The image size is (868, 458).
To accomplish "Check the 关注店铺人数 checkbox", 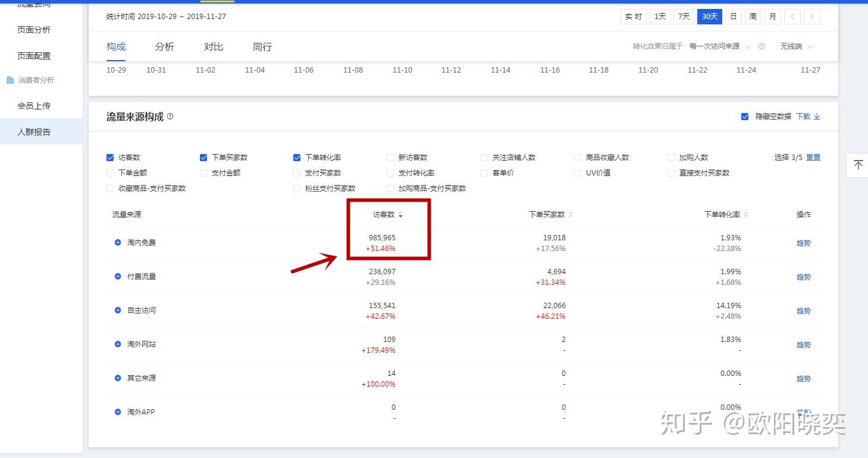I will [x=484, y=158].
